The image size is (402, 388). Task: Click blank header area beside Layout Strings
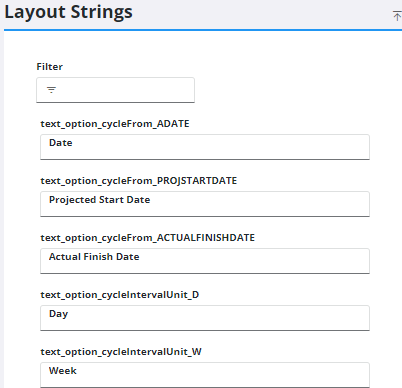[260, 13]
